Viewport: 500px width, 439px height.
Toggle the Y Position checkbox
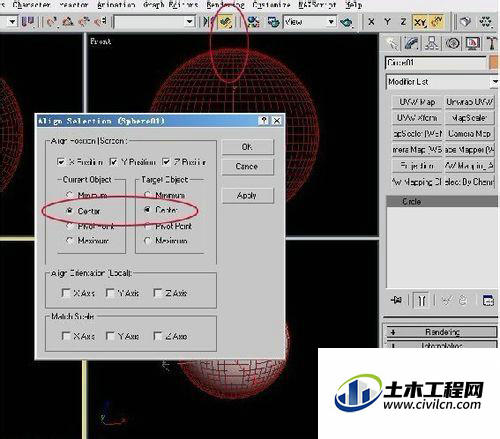113,162
